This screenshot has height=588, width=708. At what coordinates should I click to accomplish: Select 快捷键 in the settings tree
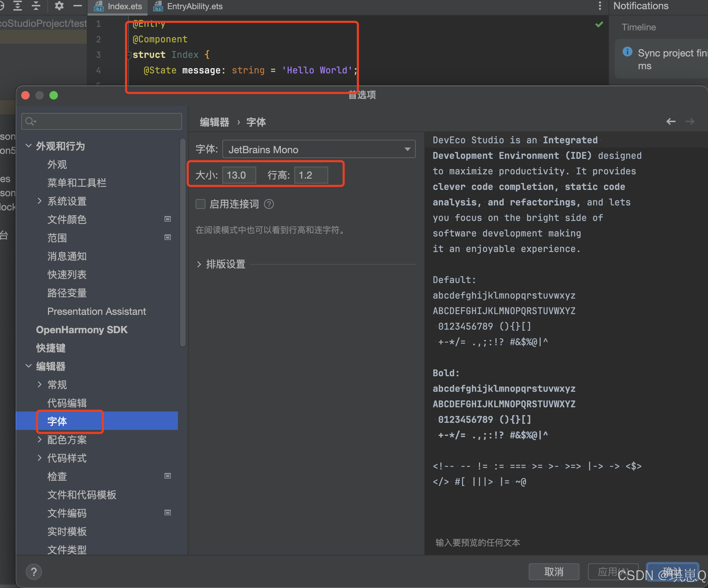pyautogui.click(x=51, y=348)
